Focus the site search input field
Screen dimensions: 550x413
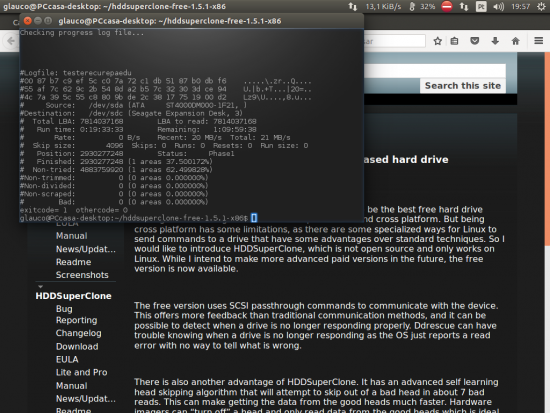click(435, 71)
